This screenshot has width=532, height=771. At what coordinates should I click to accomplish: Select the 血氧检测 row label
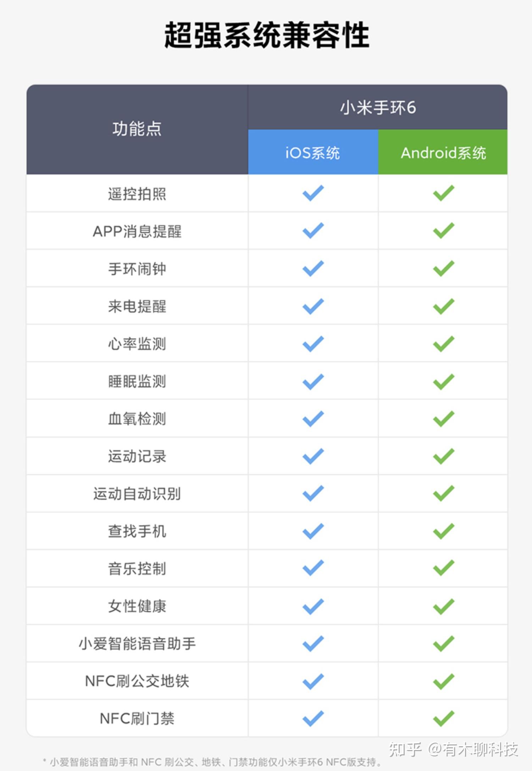pyautogui.click(x=137, y=419)
